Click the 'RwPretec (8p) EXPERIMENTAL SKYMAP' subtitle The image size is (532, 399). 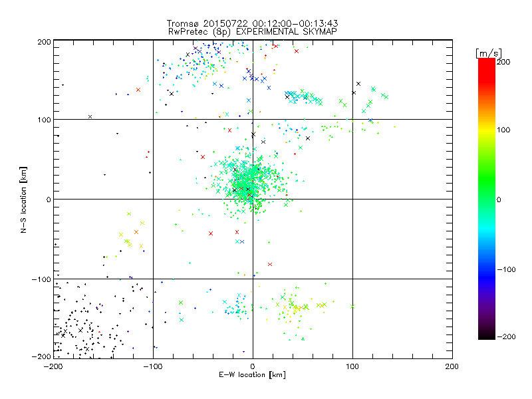(x=253, y=32)
